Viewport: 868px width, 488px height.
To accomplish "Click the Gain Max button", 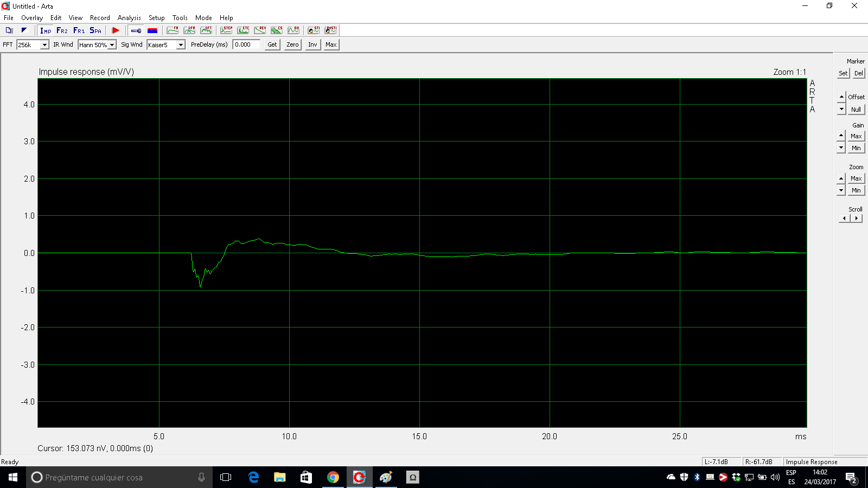I will 856,136.
